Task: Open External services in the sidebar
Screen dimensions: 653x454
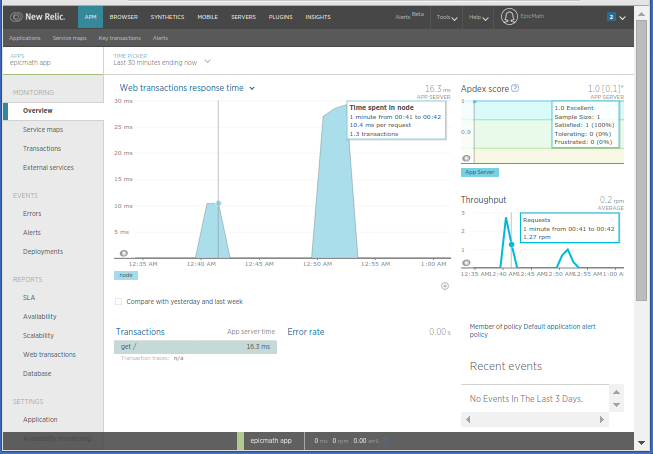Action: [48, 167]
